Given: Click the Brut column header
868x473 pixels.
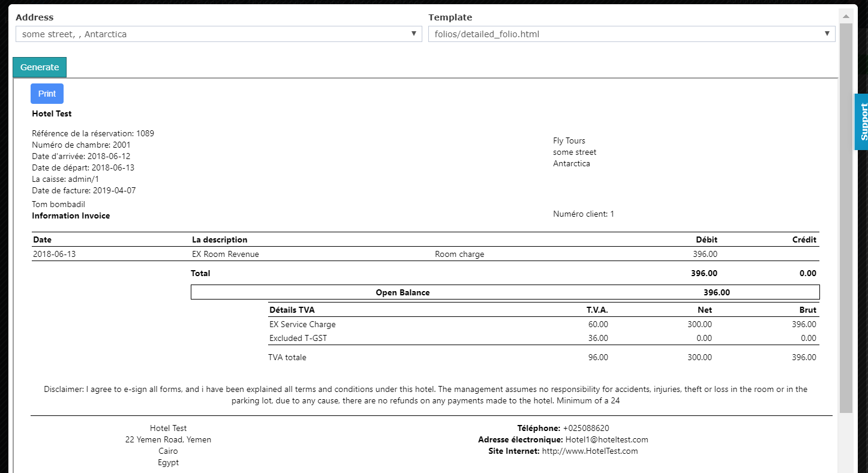Looking at the screenshot, I should (807, 310).
